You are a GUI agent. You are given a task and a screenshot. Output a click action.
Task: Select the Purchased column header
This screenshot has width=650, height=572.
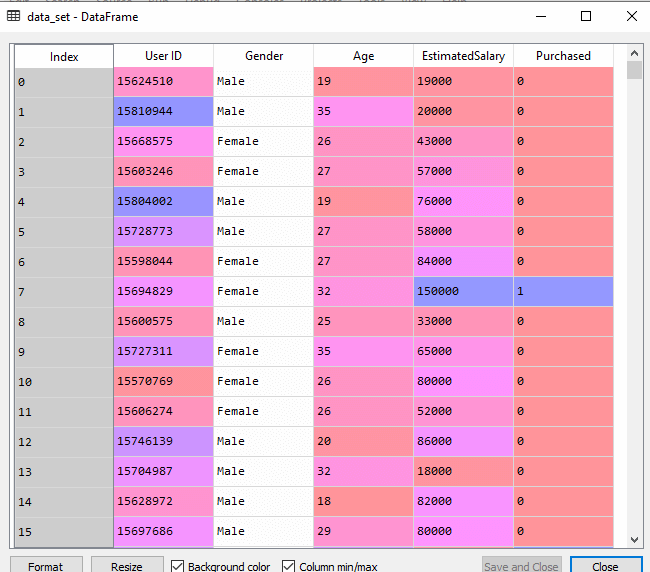coord(563,56)
